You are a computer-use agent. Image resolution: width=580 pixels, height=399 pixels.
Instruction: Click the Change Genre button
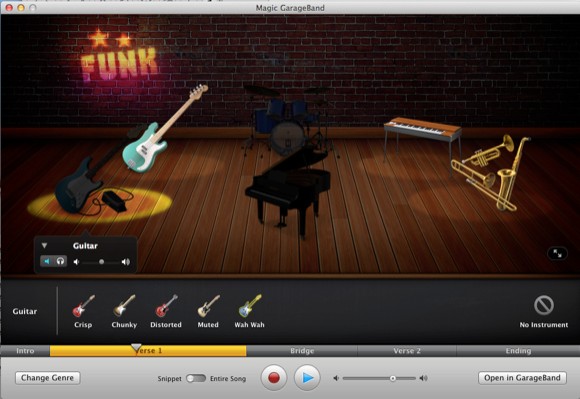[48, 378]
